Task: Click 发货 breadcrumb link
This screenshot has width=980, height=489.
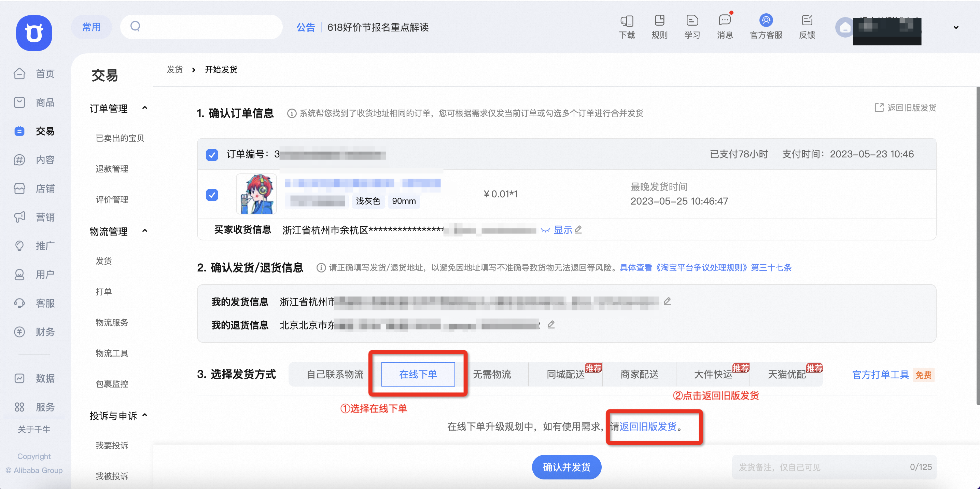Action: [174, 70]
